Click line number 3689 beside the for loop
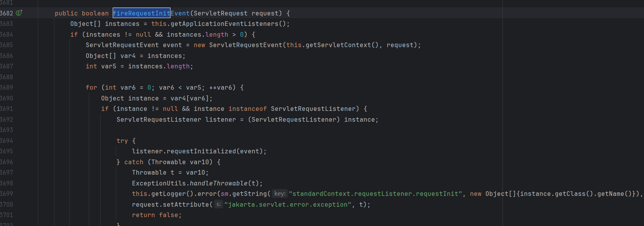The height and width of the screenshot is (226, 644). 7,87
